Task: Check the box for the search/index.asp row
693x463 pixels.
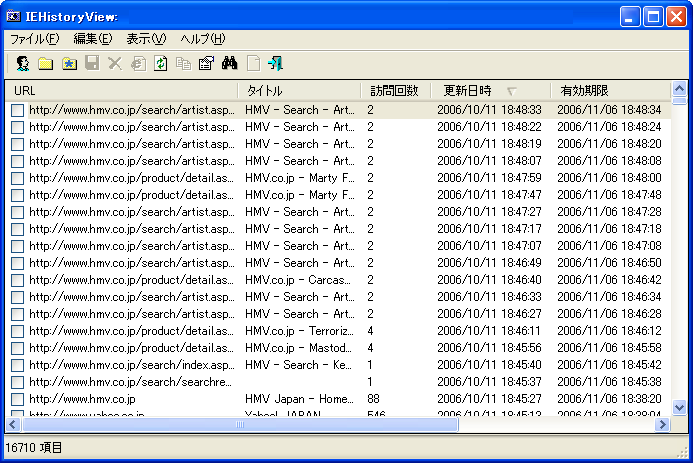Action: pyautogui.click(x=17, y=365)
